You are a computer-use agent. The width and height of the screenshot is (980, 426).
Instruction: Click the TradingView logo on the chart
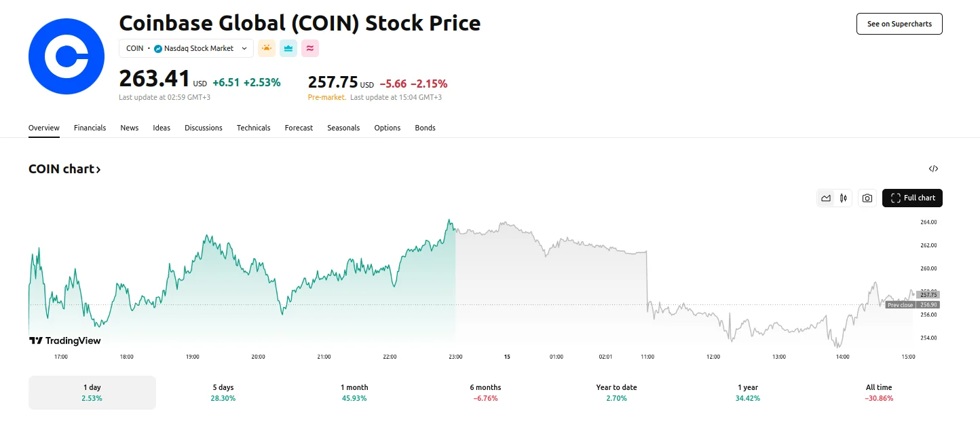64,340
